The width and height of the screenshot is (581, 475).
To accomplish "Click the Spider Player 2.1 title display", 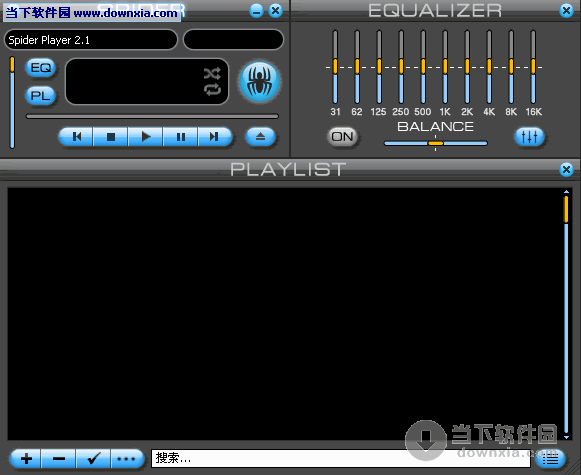I will [x=91, y=40].
